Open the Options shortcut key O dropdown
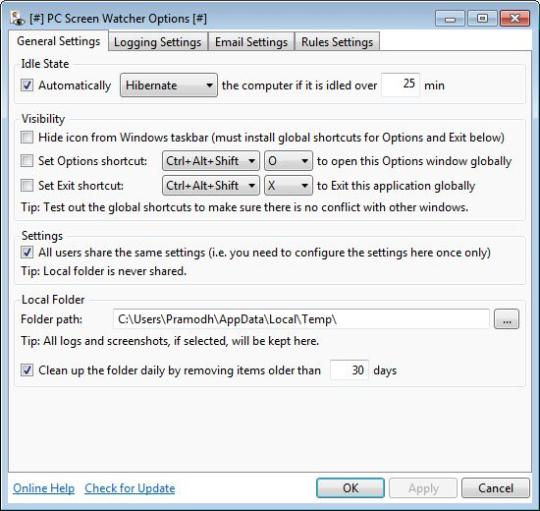Viewport: 540px width, 511px height. (288, 161)
